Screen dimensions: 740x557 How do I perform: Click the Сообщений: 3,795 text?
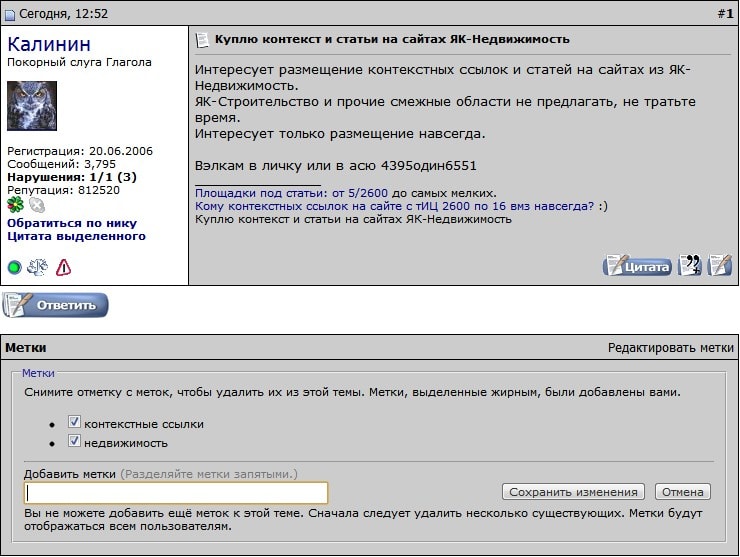point(61,164)
